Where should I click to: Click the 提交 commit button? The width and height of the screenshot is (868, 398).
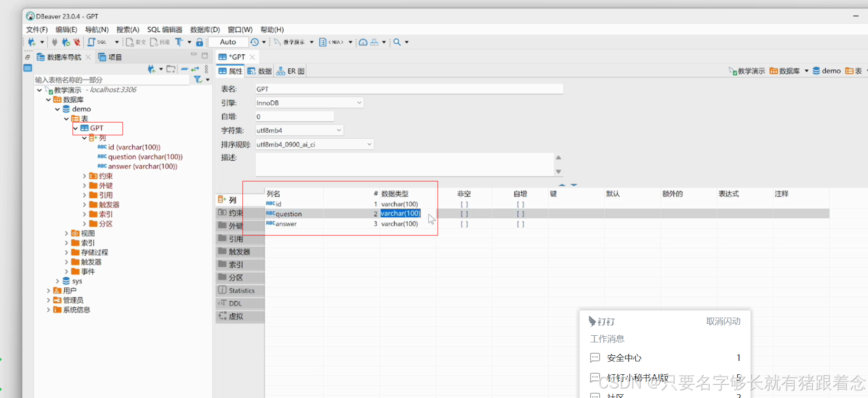point(136,42)
